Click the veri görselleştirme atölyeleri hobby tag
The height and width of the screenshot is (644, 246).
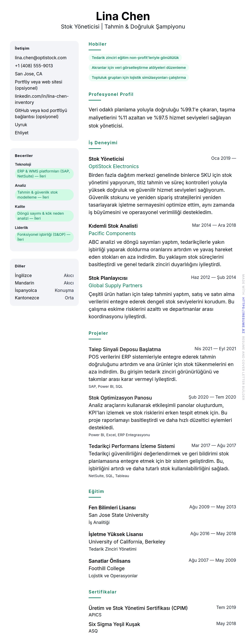(x=139, y=67)
